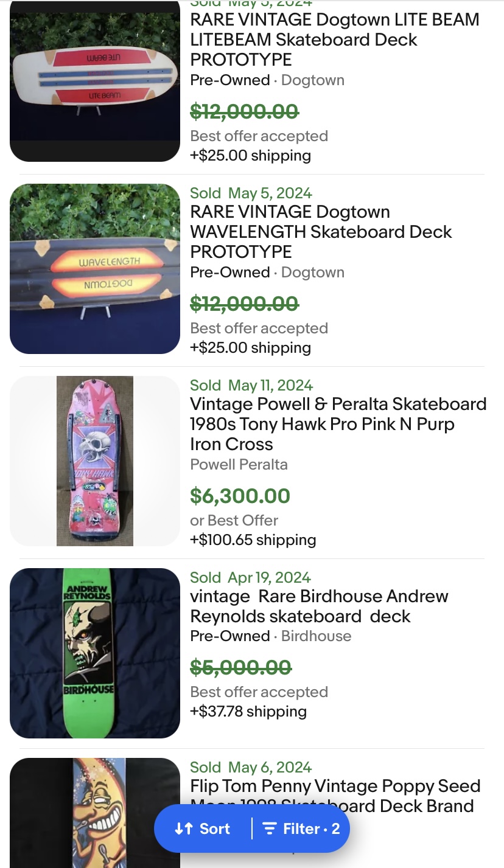Tap the $12,000.00 price on the Wavelength listing
This screenshot has height=868, width=504.
tap(244, 303)
